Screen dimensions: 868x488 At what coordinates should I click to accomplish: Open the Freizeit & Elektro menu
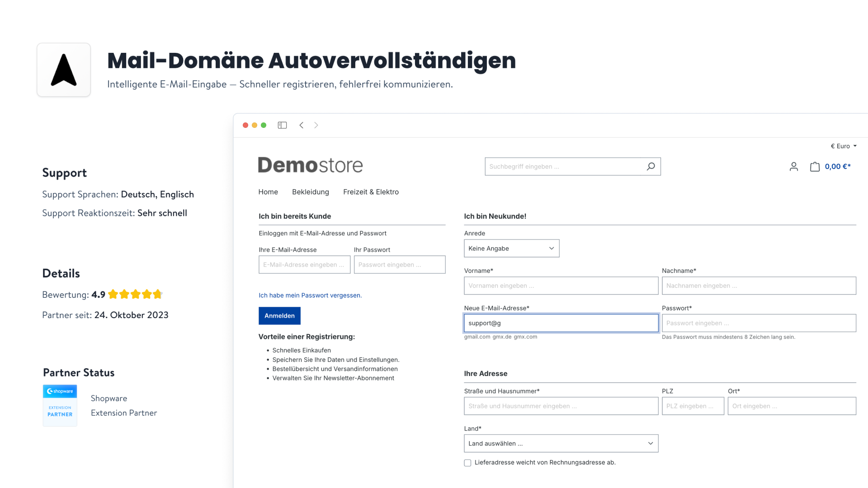pos(371,192)
